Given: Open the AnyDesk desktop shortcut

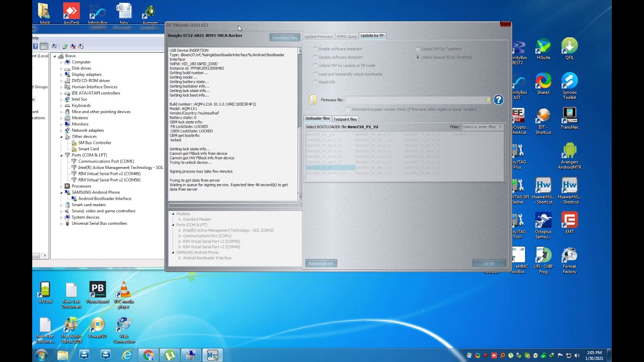Looking at the screenshot, I should tap(71, 13).
